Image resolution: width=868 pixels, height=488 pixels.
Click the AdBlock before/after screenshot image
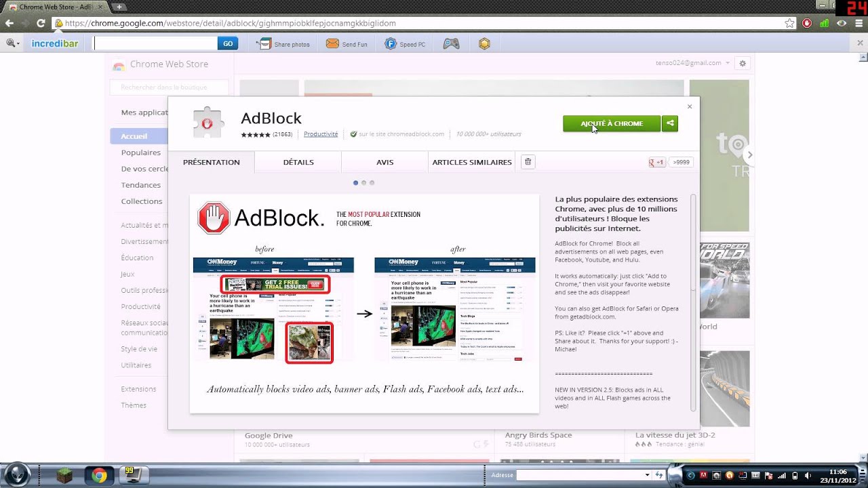pyautogui.click(x=364, y=304)
